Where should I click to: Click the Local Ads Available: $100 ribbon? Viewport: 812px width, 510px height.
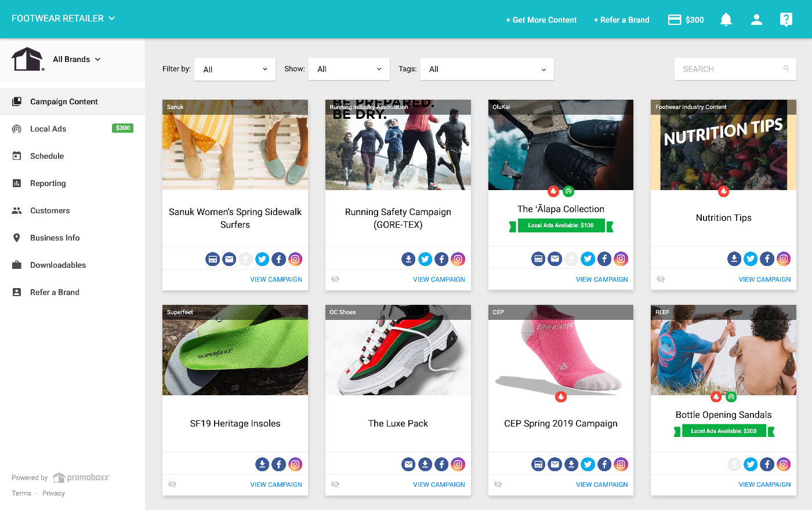(561, 225)
